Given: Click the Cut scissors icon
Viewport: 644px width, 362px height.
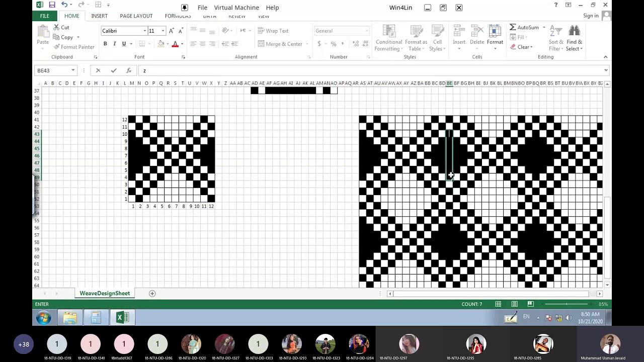Looking at the screenshot, I should pyautogui.click(x=56, y=27).
